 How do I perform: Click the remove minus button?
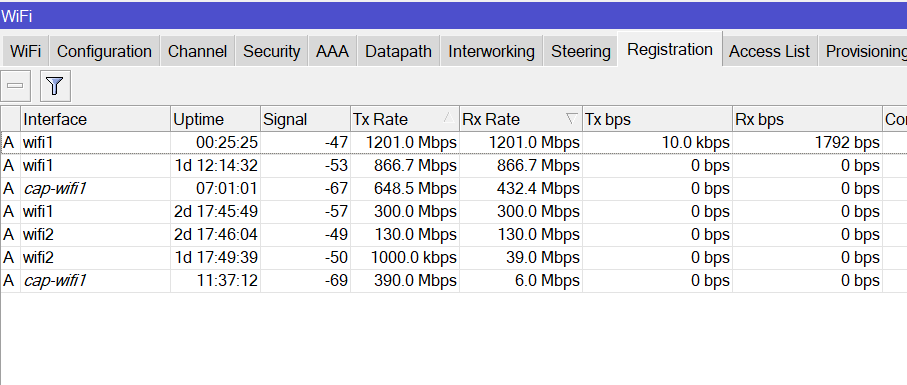15,86
